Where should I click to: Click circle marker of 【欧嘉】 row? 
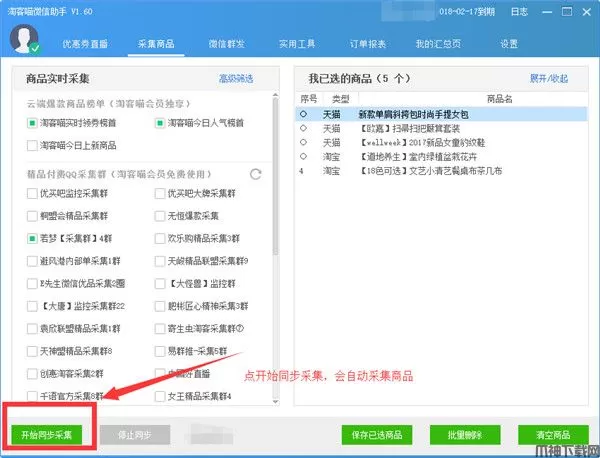pos(303,128)
